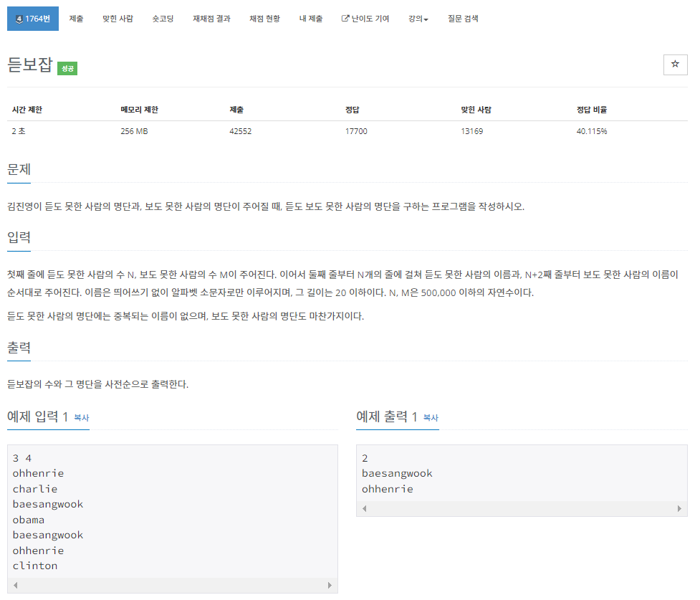Click the 예제 출력 1 heading
700x600 pixels.
[x=387, y=416]
